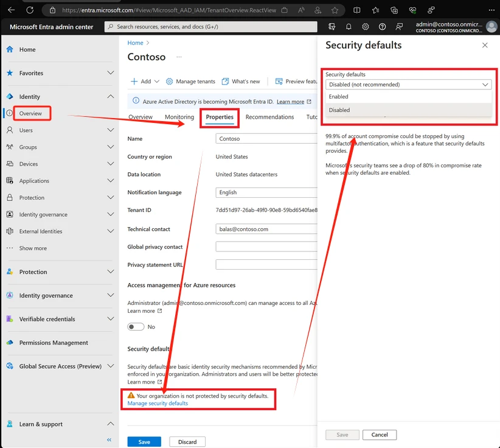This screenshot has height=448, width=500.
Task: Click Privacy statement URL field
Action: coord(266,265)
